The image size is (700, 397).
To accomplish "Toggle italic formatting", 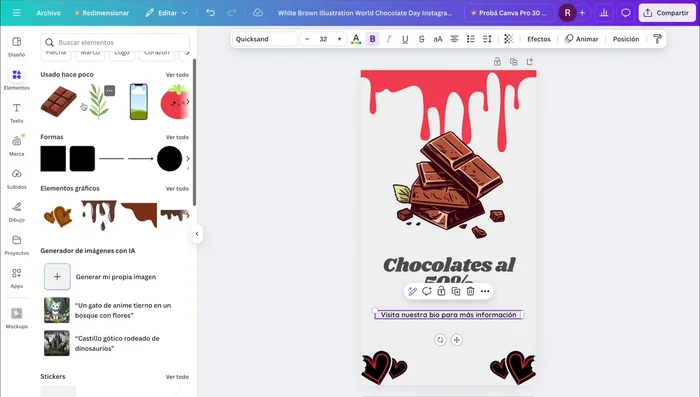I will coord(389,39).
